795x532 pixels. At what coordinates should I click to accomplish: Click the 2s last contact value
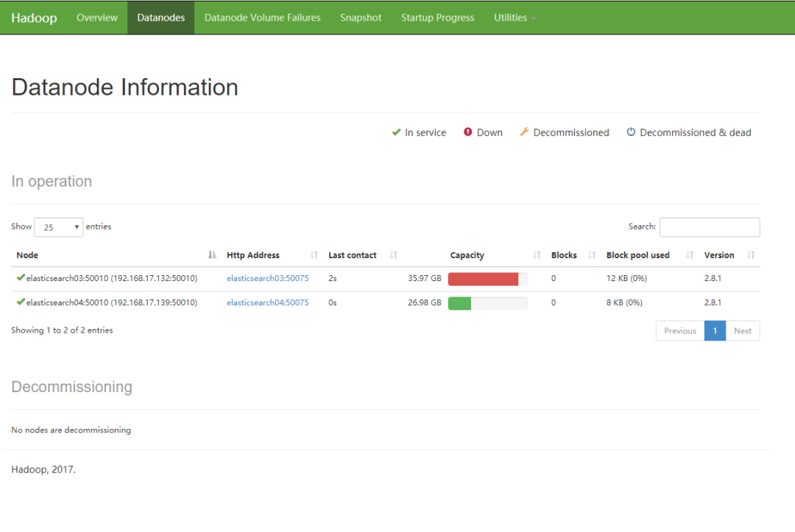click(x=333, y=278)
